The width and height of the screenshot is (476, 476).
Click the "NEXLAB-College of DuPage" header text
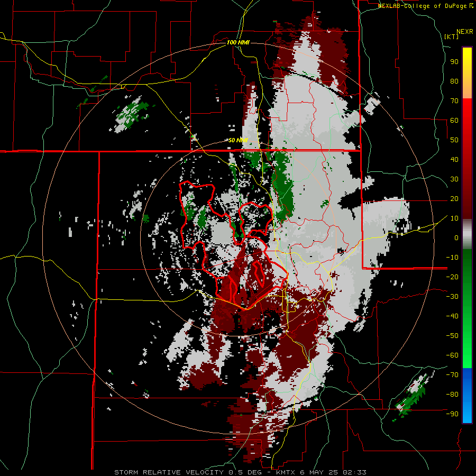tap(423, 6)
